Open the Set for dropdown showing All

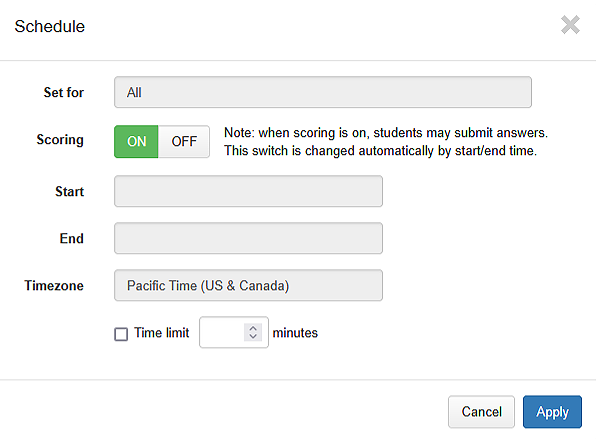323,92
